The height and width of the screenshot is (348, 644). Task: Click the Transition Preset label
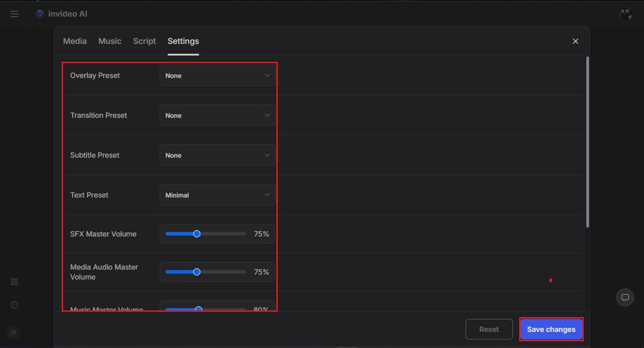(x=99, y=115)
